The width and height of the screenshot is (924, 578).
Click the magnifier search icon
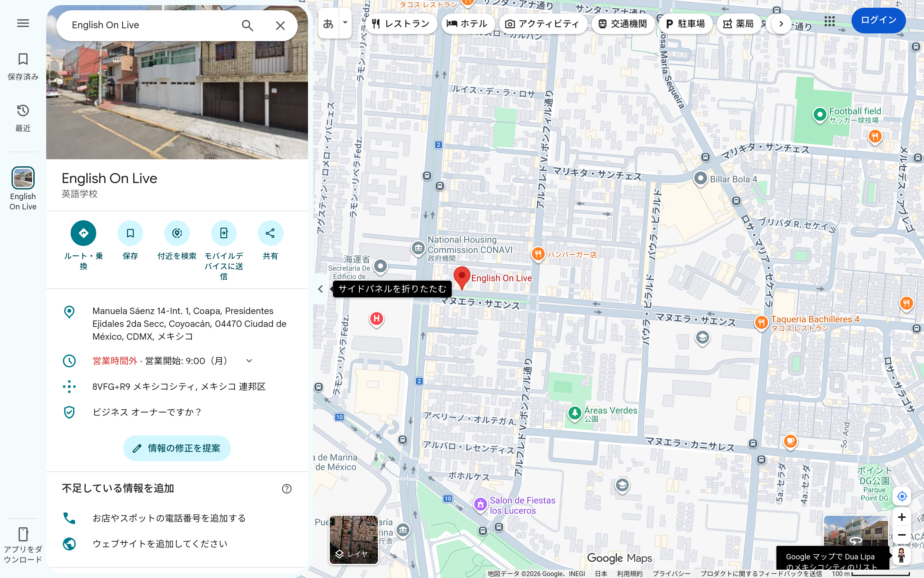point(247,25)
